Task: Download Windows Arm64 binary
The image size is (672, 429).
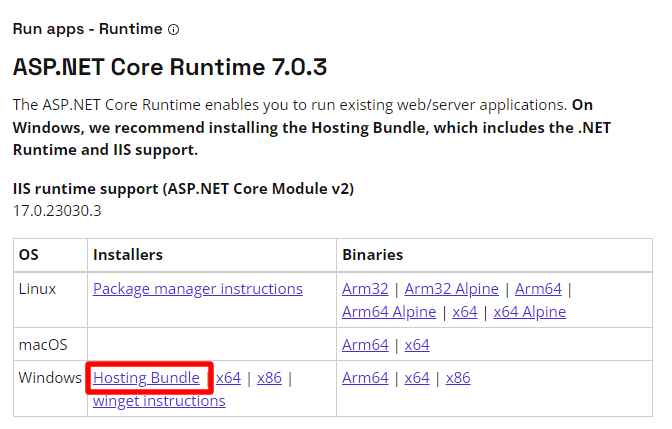Action: [x=365, y=378]
